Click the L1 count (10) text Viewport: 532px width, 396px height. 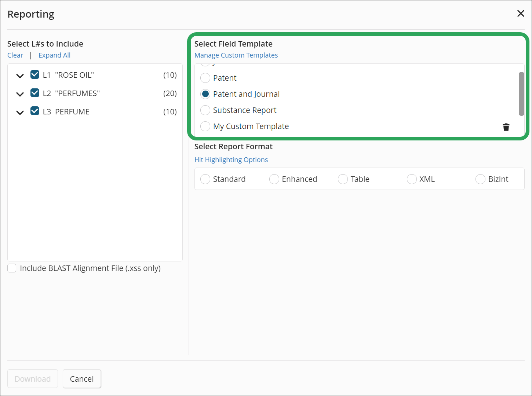pyautogui.click(x=170, y=75)
